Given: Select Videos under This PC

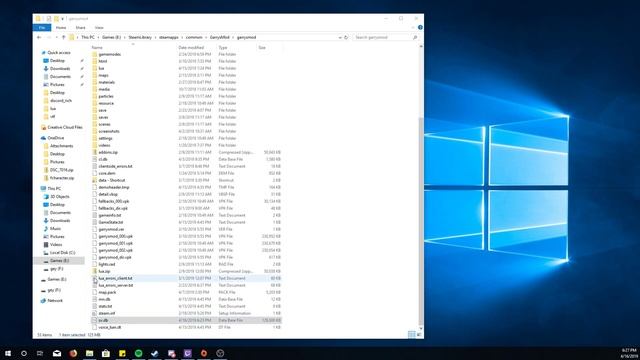Looking at the screenshot, I should click(x=56, y=244).
